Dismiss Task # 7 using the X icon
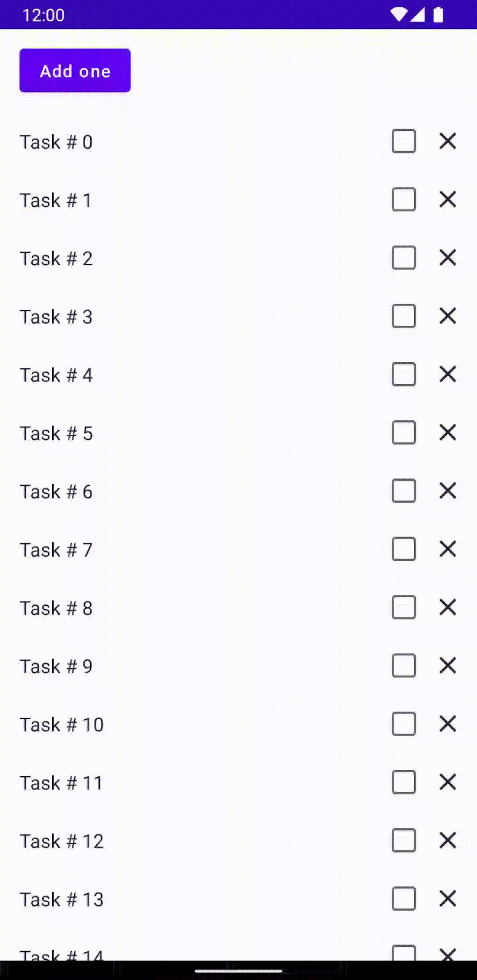 click(x=448, y=549)
